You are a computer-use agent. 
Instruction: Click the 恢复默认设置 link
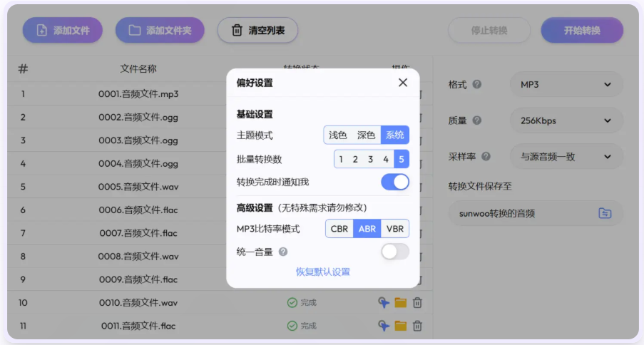(x=323, y=272)
